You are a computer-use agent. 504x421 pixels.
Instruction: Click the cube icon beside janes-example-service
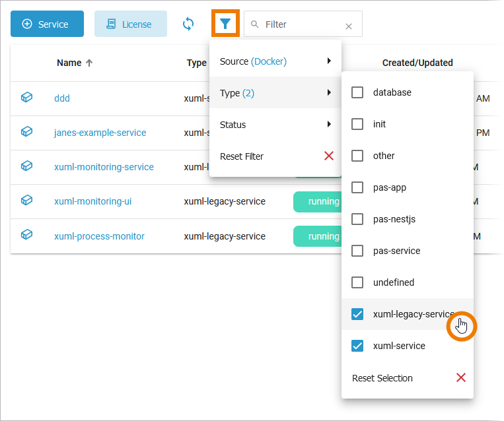tap(27, 132)
